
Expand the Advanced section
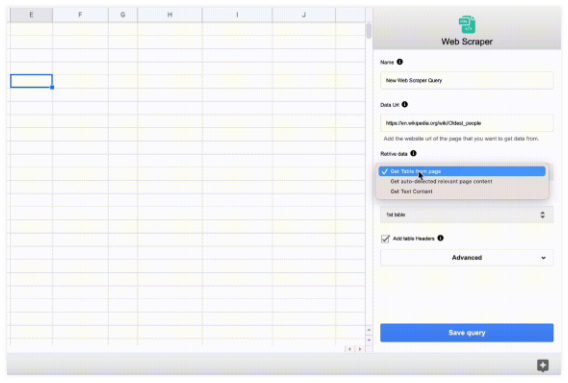467,258
